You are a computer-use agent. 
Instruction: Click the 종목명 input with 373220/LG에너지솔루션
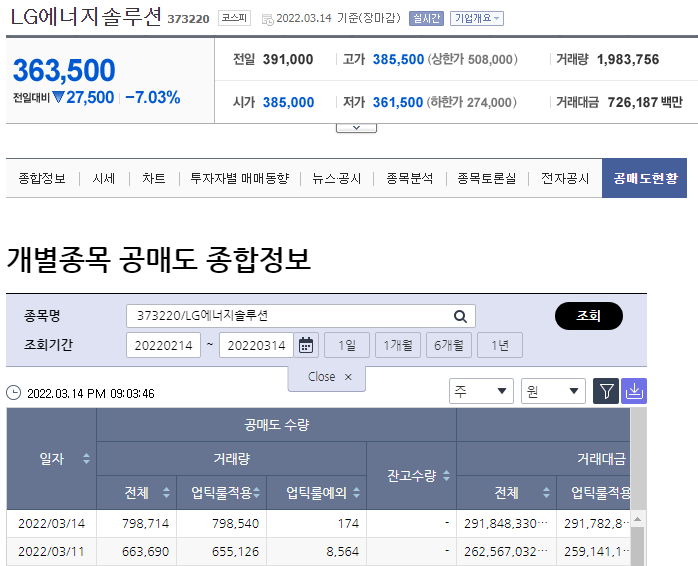300,316
